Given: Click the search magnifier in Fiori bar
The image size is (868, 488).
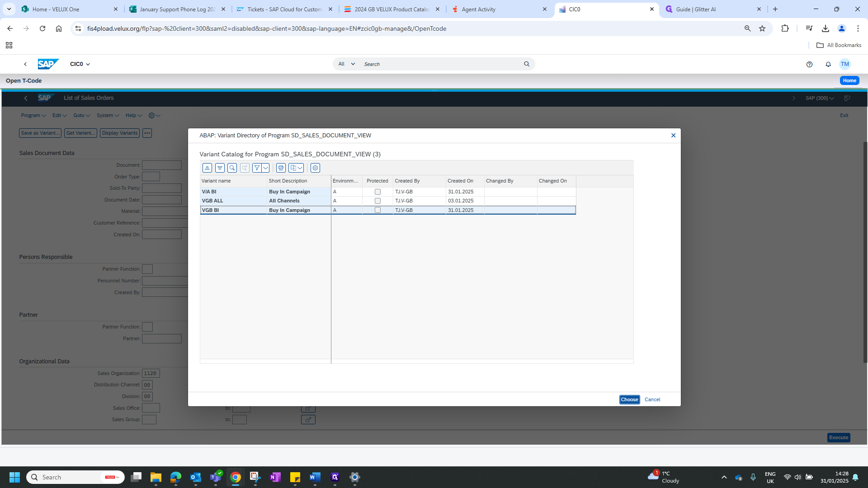Looking at the screenshot, I should click(527, 64).
